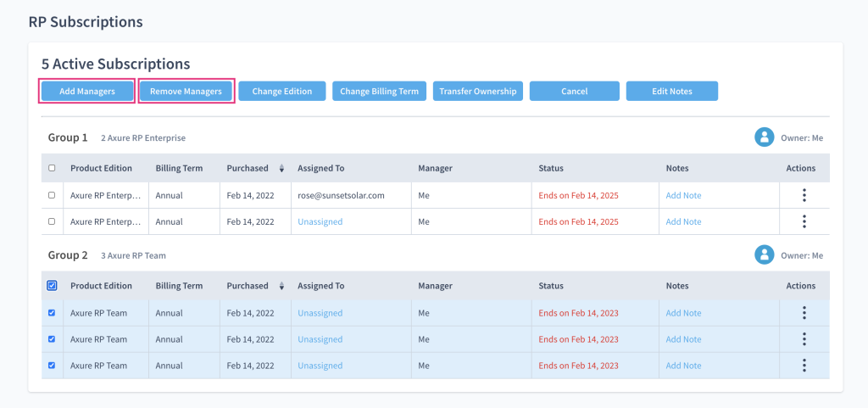Select the rose@sunsetsolar.com subscription checkbox
The image size is (868, 408).
pos(52,195)
